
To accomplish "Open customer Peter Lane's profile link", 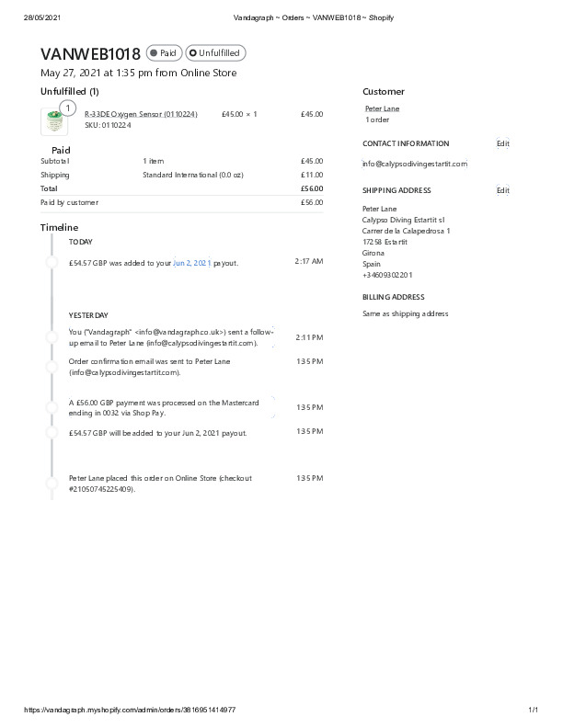I will coord(382,108).
